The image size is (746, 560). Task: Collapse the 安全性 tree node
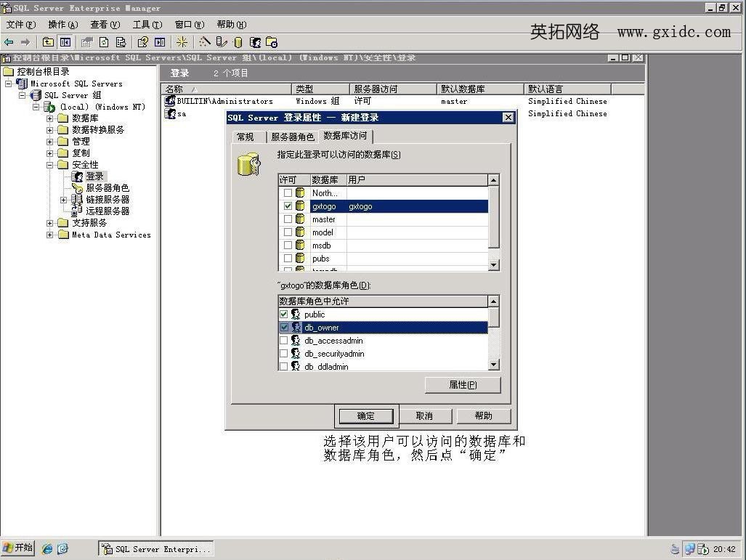coord(50,165)
